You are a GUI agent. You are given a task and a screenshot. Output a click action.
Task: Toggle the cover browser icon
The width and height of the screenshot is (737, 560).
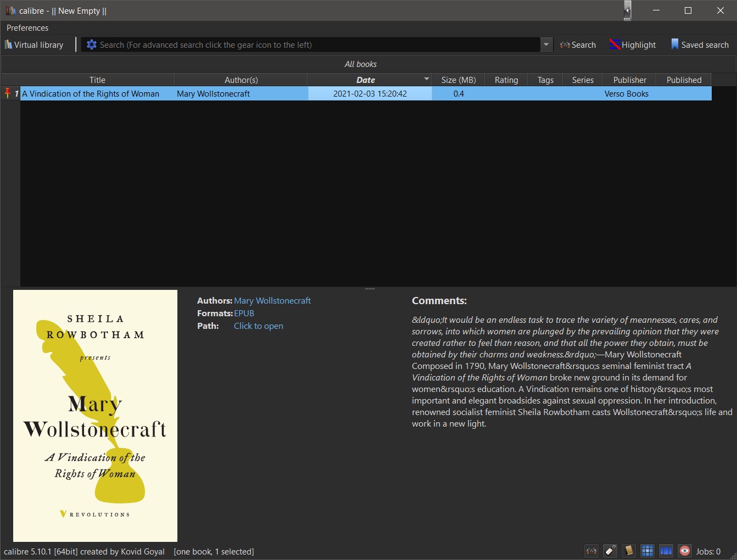666,551
